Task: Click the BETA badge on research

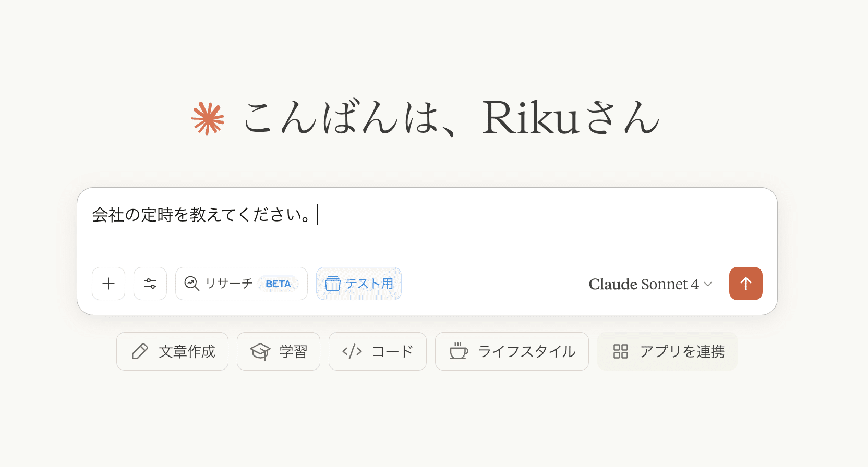Action: coord(278,284)
